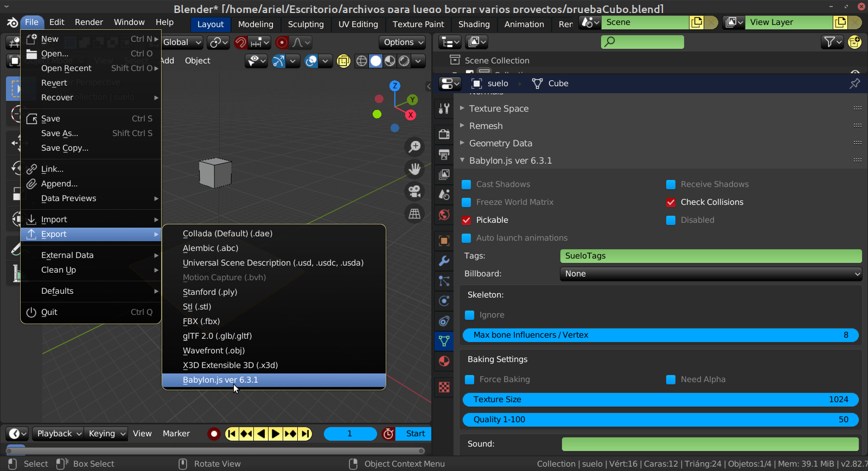Viewport: 868px width, 471px height.
Task: Choose glTF 2.0 (.glb/.gltf) export
Action: coord(274,336)
